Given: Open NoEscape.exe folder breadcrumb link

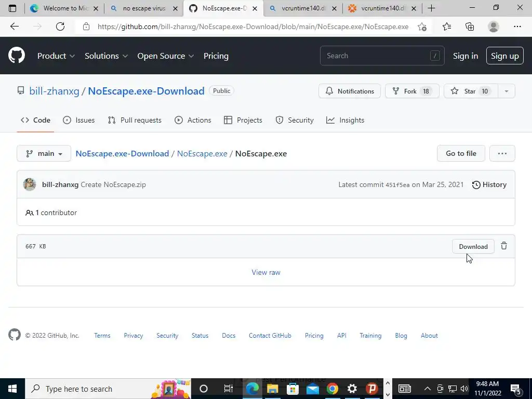Looking at the screenshot, I should [202, 153].
